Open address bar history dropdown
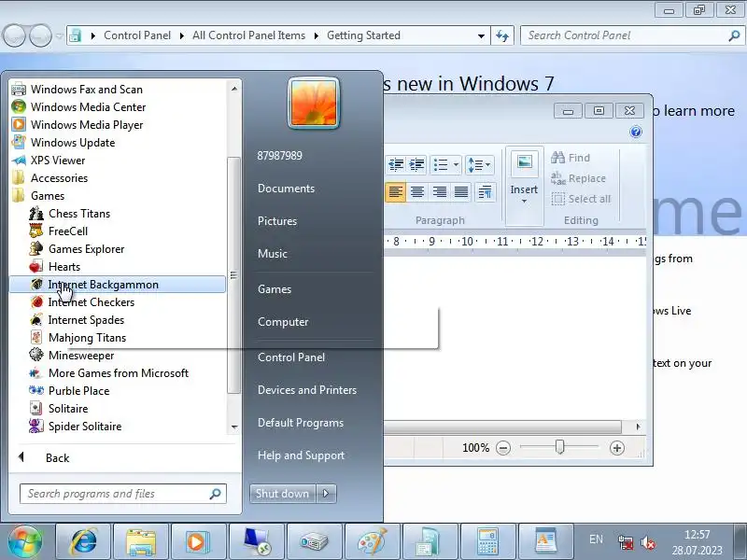This screenshot has height=560, width=747. (481, 35)
